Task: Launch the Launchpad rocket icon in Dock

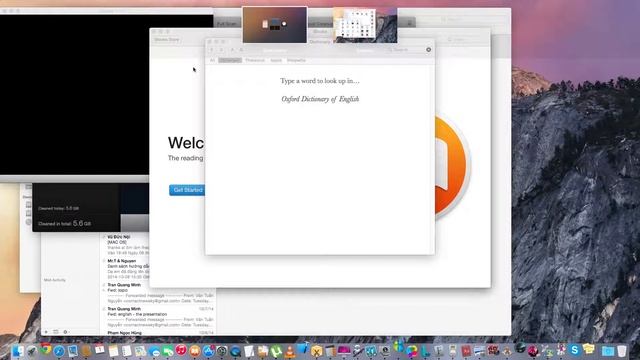Action: (x=31, y=351)
